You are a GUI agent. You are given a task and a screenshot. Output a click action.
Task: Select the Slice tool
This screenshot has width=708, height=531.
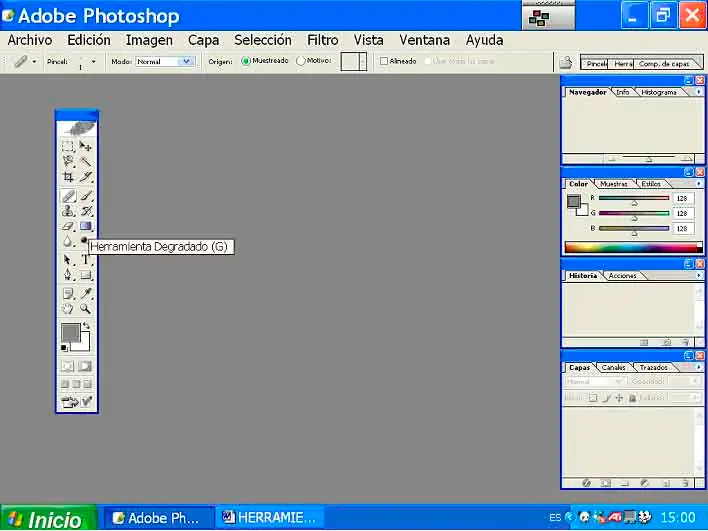click(x=85, y=177)
